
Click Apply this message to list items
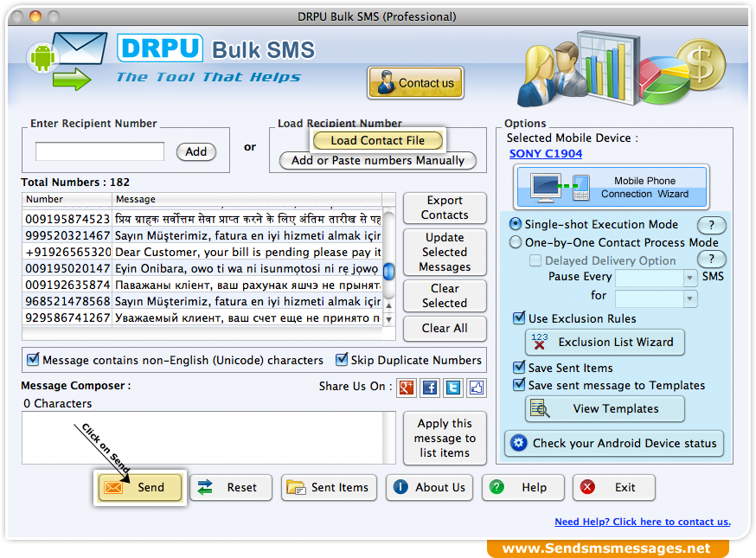pos(445,438)
